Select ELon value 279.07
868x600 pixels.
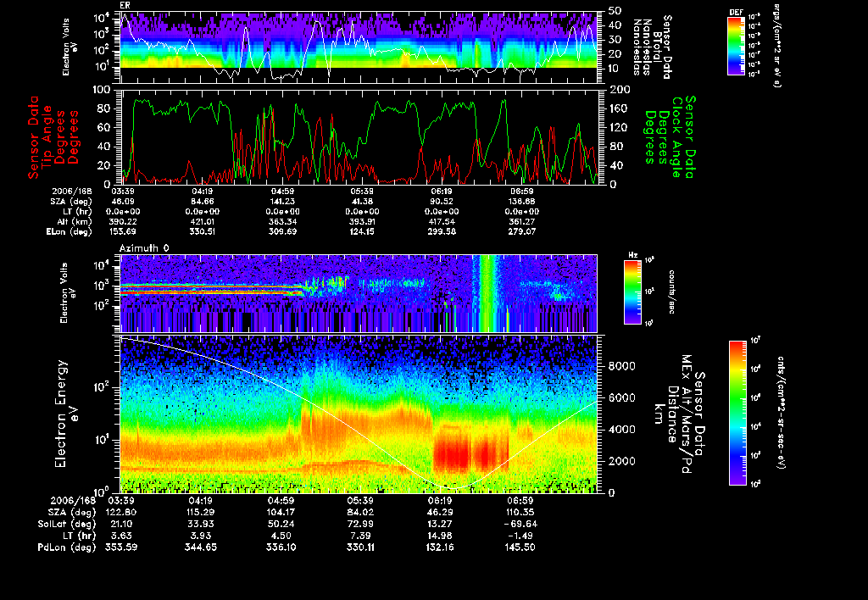click(x=521, y=231)
